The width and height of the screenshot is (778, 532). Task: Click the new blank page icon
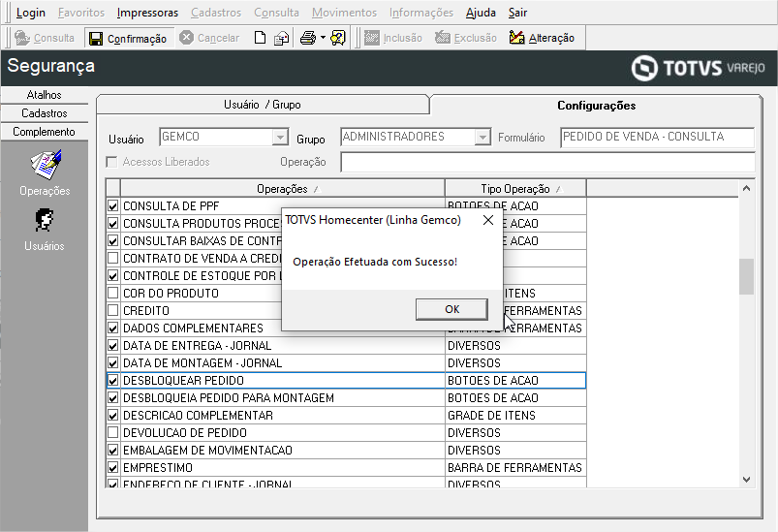(260, 38)
